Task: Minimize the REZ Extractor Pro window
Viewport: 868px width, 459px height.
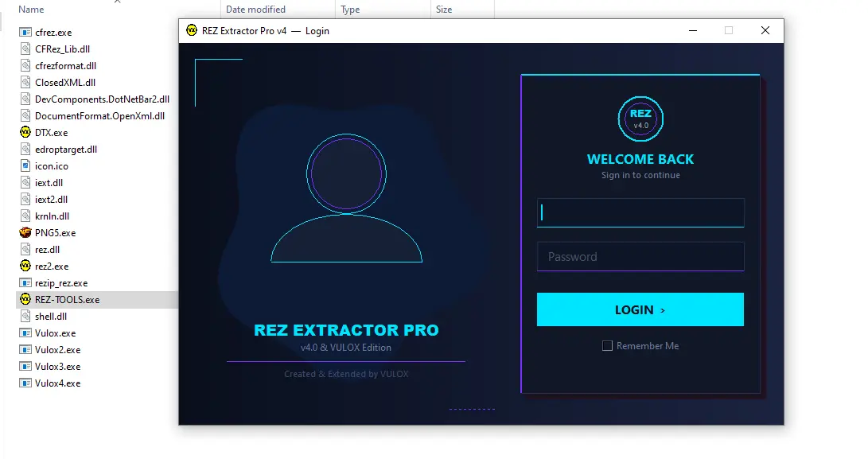Action: click(692, 30)
